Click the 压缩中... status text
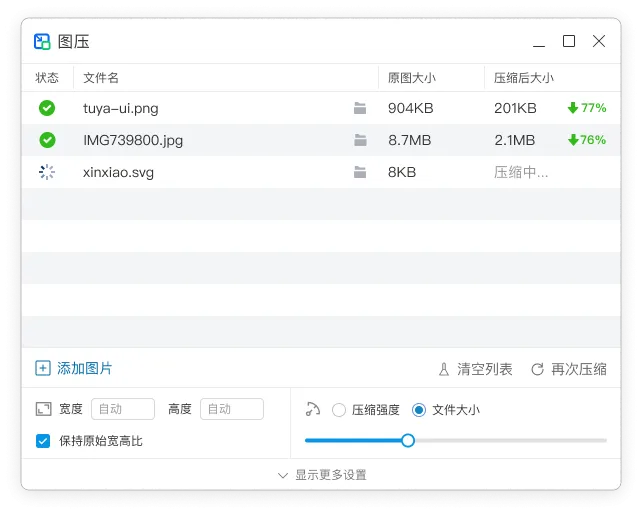Image resolution: width=642 pixels, height=514 pixels. pos(521,172)
